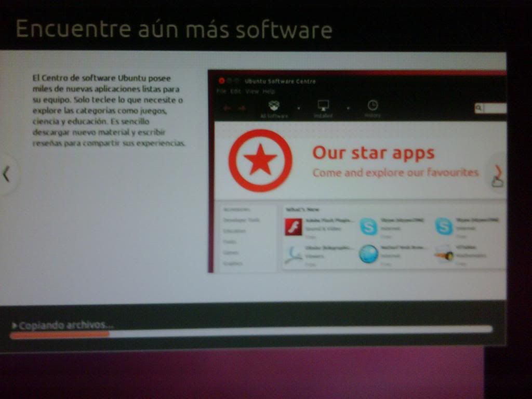Click 'Come and explore our favourites' subtitle
532x399 pixels.
[395, 172]
